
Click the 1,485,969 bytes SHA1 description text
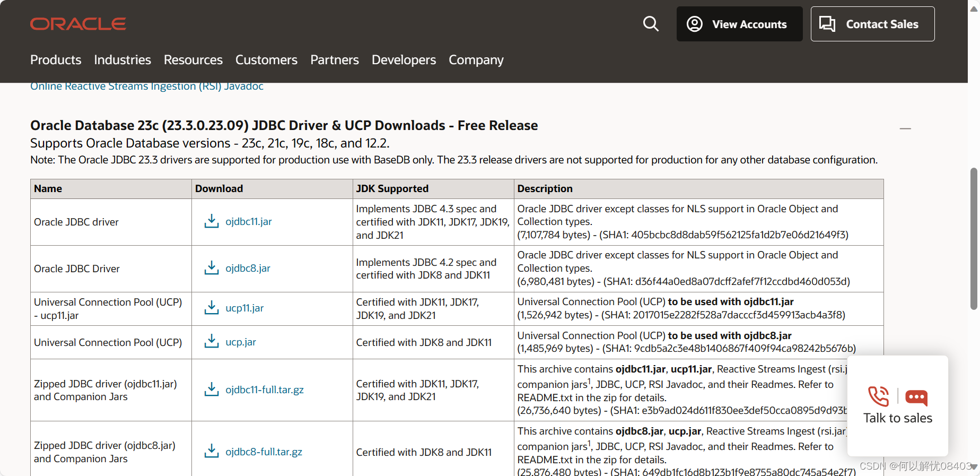point(687,348)
